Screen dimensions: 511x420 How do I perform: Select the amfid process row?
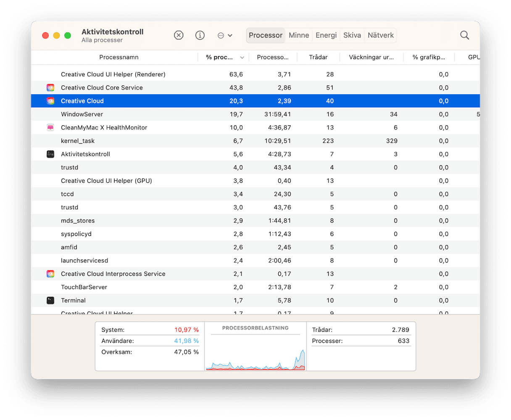point(255,247)
